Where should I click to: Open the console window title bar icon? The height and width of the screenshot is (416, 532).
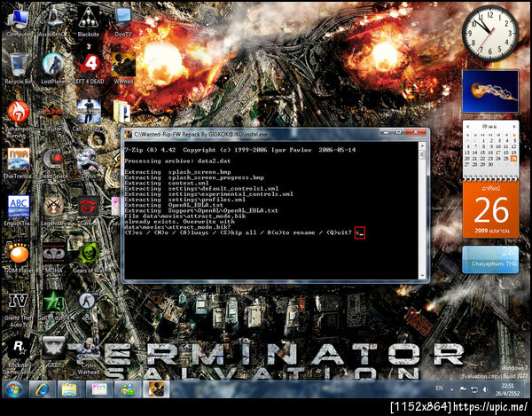pyautogui.click(x=129, y=134)
